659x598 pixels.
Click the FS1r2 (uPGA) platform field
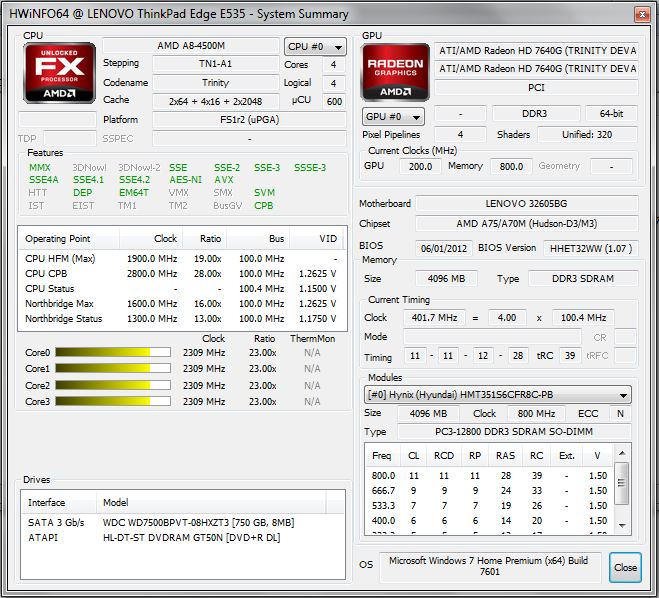coord(249,120)
